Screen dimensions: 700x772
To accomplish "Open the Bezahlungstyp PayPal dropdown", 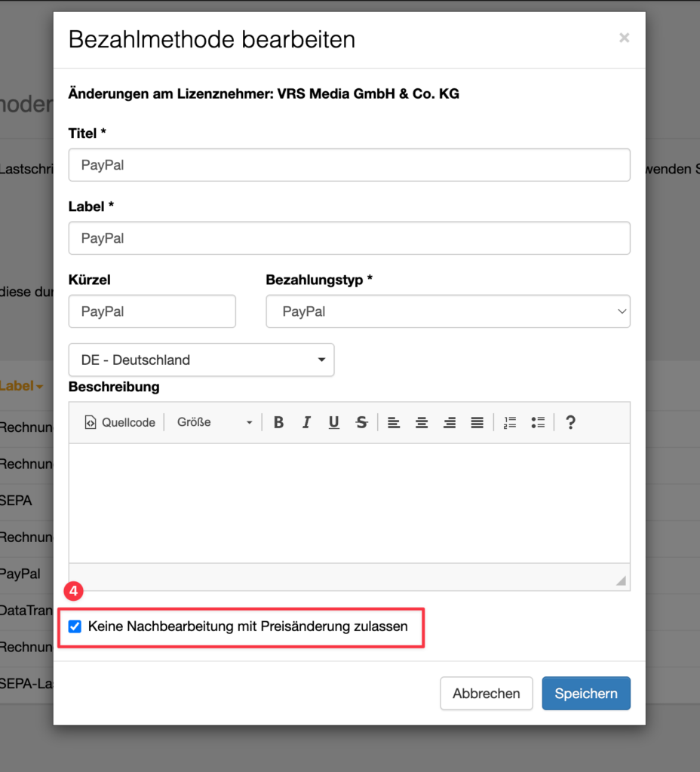I will pos(448,311).
